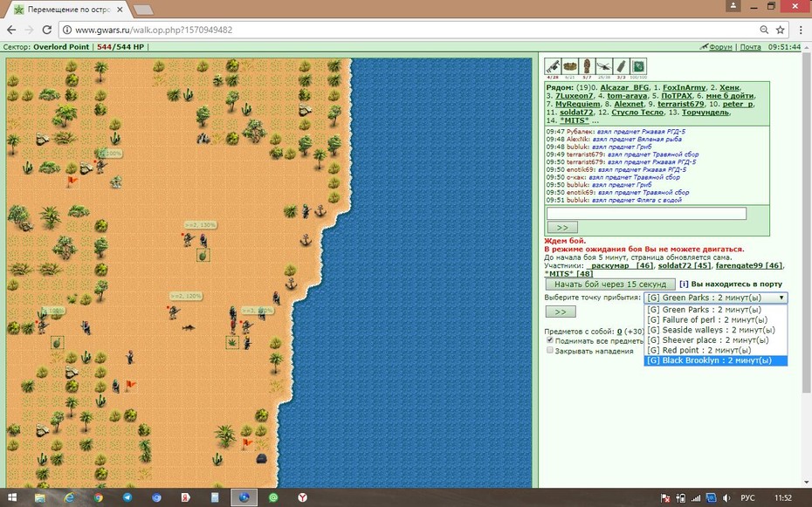This screenshot has height=507, width=812.
Task: Click the browser address bar URL
Action: click(x=154, y=30)
